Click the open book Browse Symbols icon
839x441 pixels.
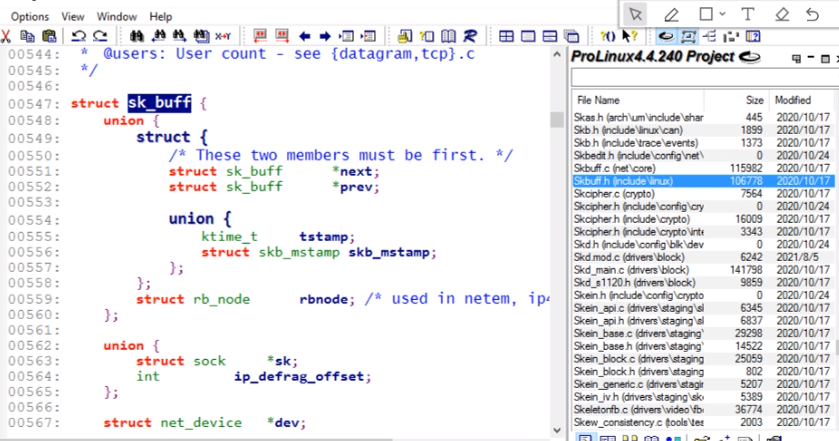448,36
